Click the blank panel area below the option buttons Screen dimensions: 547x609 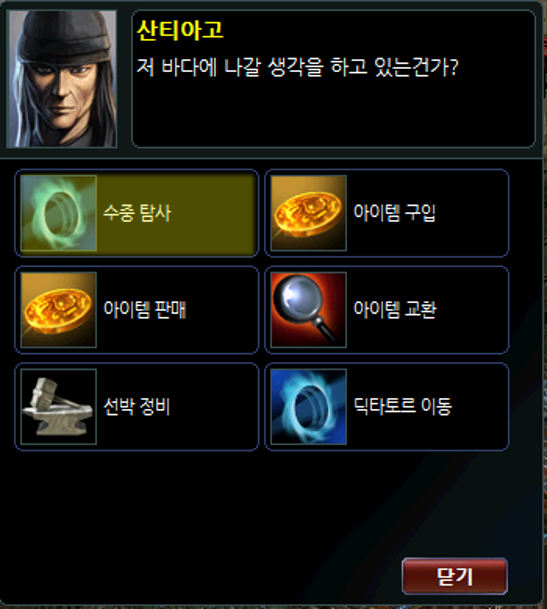(x=202, y=505)
